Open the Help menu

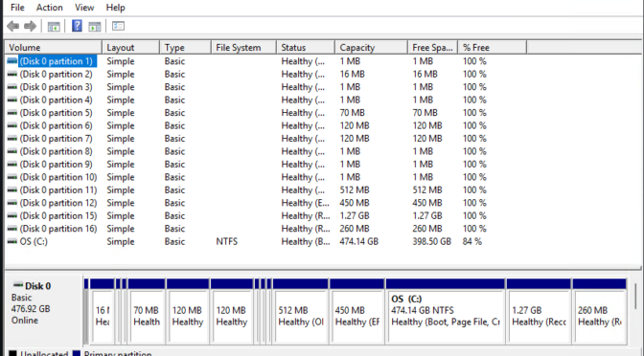tap(115, 8)
